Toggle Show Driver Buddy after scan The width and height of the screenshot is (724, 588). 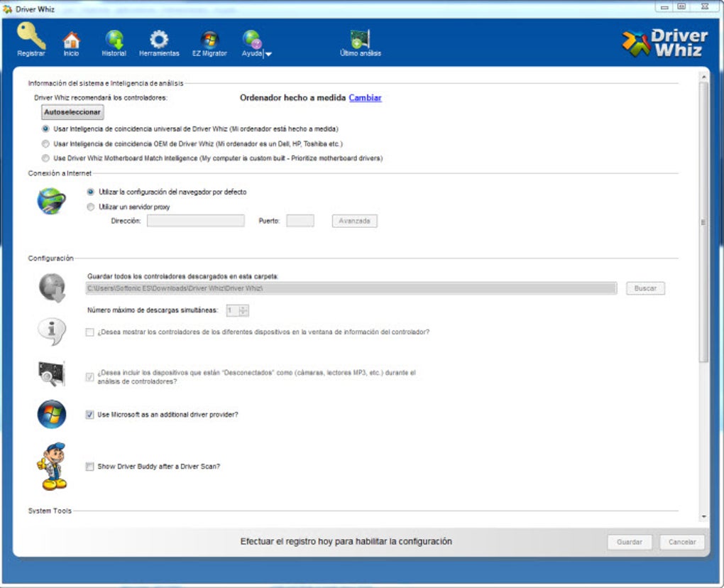(x=89, y=467)
